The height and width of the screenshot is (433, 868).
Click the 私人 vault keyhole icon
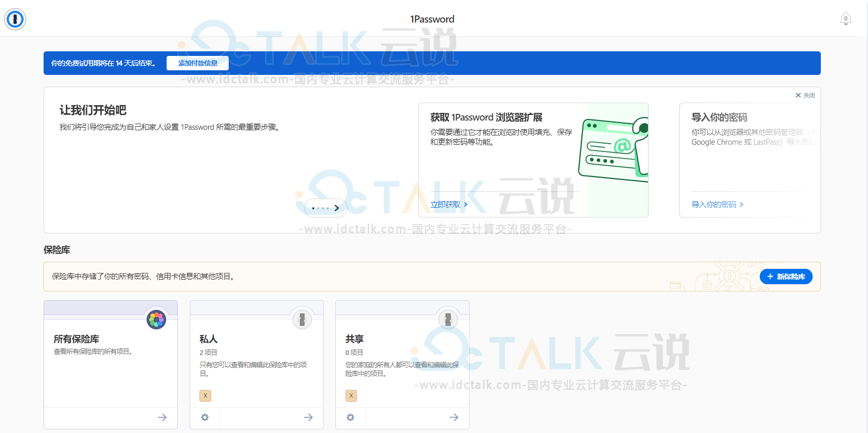[302, 320]
